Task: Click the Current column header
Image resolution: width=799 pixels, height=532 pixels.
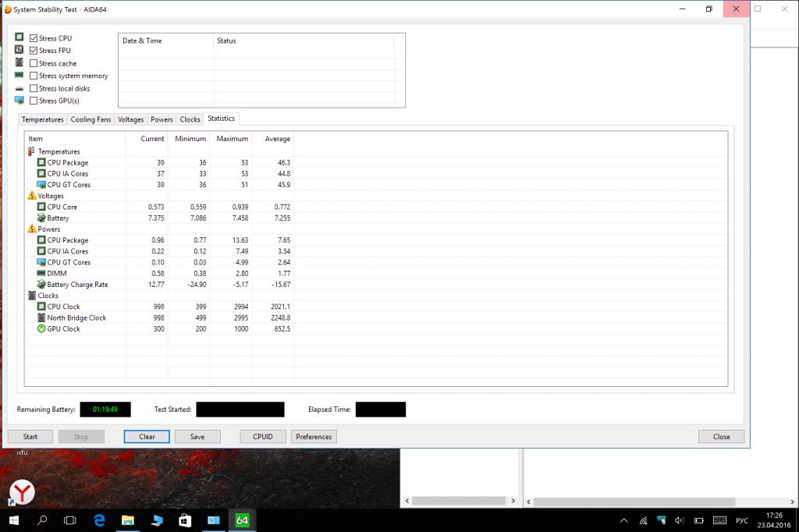Action: 147,139
